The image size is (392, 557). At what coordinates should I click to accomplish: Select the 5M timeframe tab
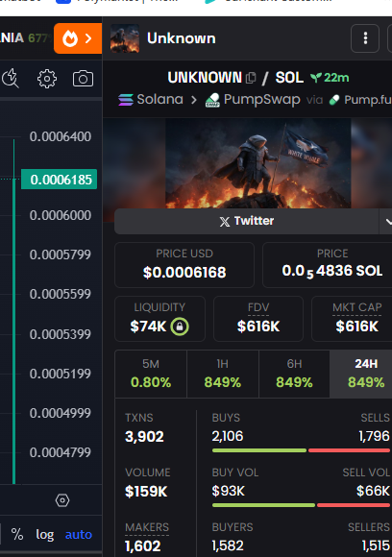click(151, 374)
